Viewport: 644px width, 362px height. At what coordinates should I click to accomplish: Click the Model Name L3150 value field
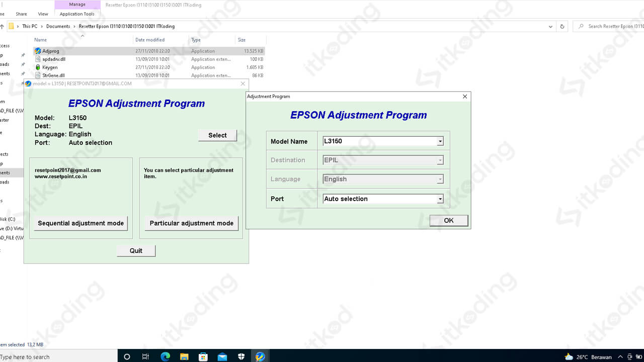(x=380, y=141)
